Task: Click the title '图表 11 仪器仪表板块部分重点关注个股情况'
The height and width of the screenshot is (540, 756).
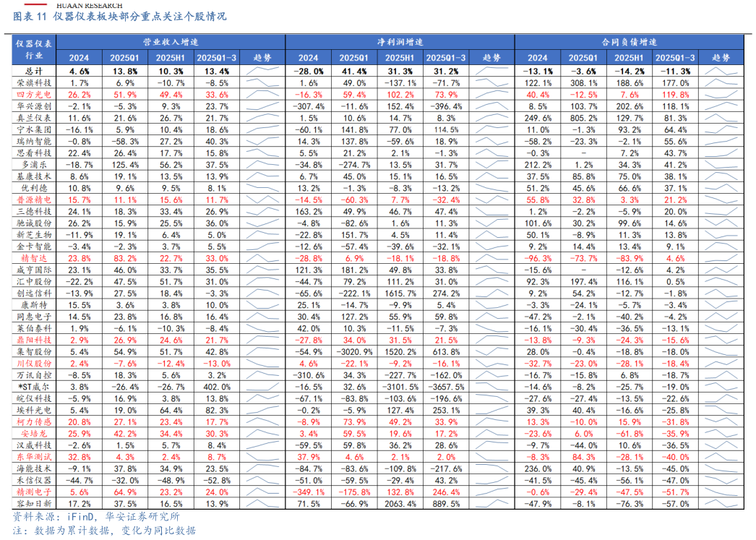Action: click(x=119, y=17)
